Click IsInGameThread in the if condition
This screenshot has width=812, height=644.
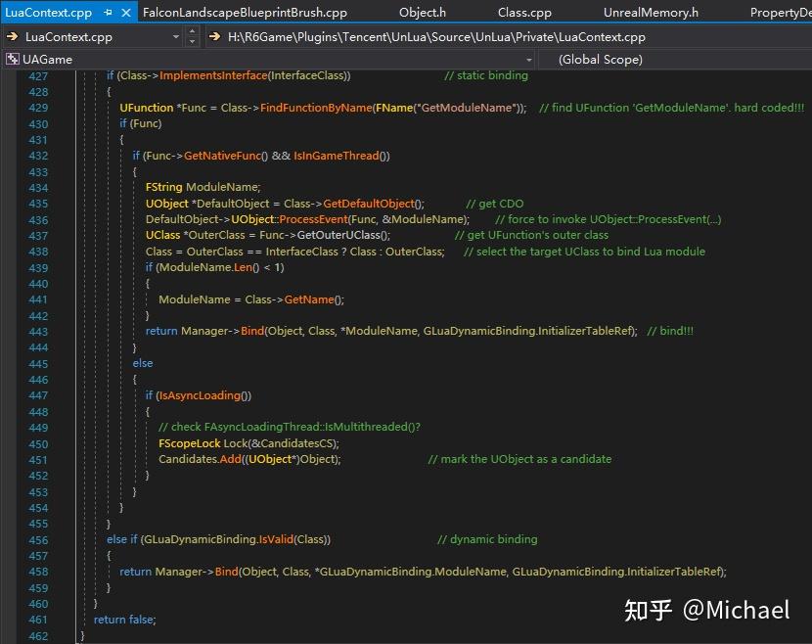(337, 156)
